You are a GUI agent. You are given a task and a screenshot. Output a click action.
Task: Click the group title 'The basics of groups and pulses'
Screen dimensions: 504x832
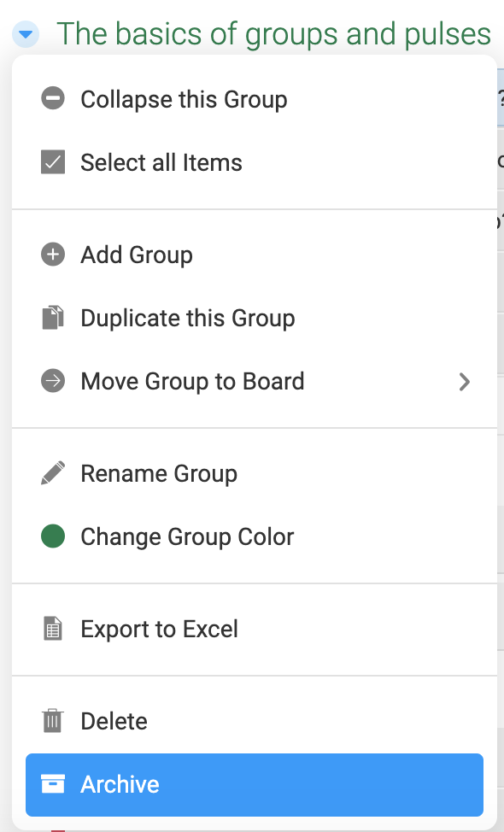tap(273, 34)
